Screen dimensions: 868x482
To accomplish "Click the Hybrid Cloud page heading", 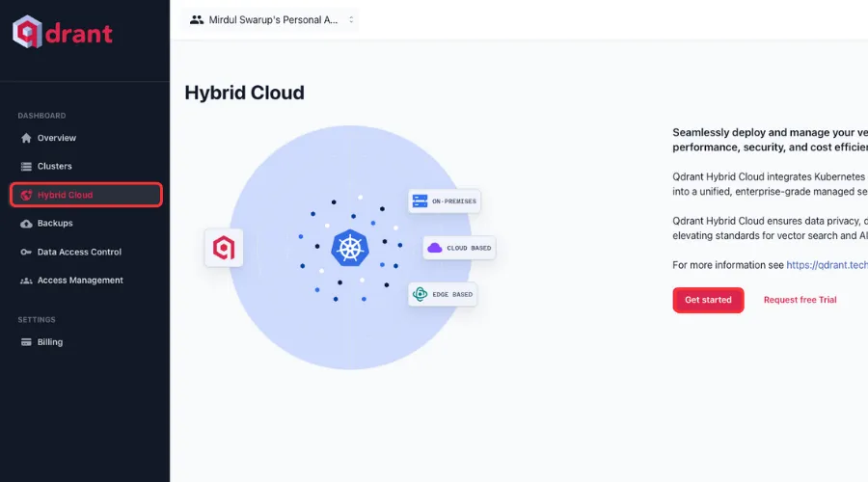I will 244,93.
